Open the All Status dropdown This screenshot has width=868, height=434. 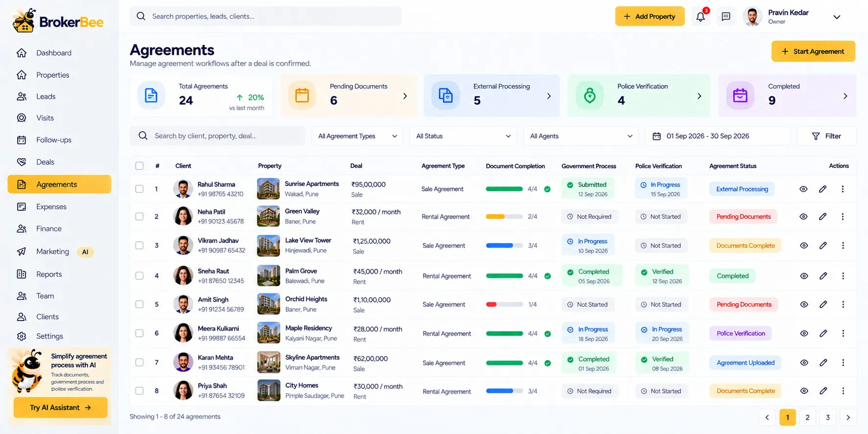(x=463, y=136)
